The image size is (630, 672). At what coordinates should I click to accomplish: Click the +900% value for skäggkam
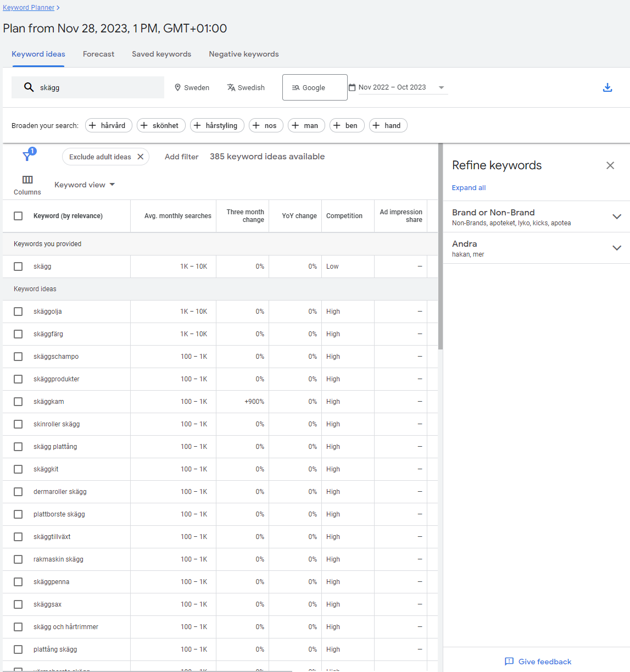(254, 402)
